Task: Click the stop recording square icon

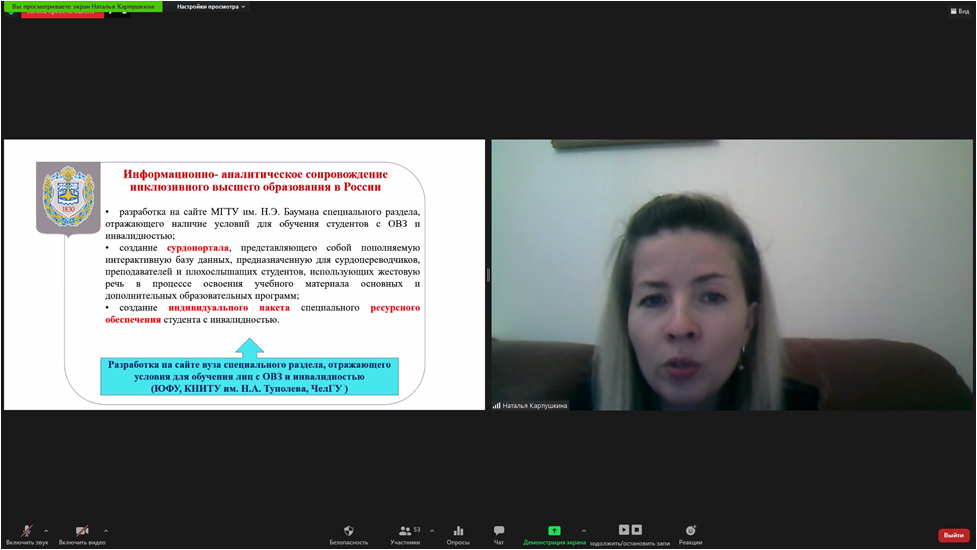Action: click(x=637, y=530)
